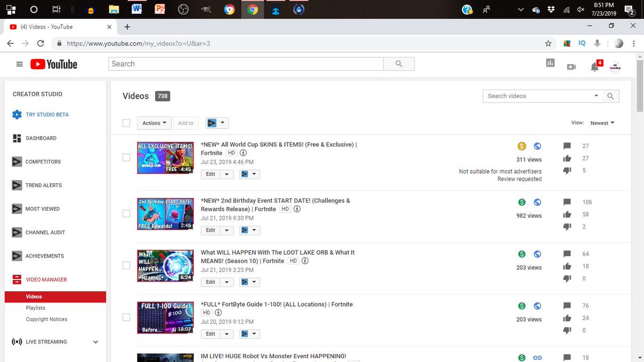
Task: Open the FULL 1-100 Guide video thumbnail
Action: pos(165,317)
